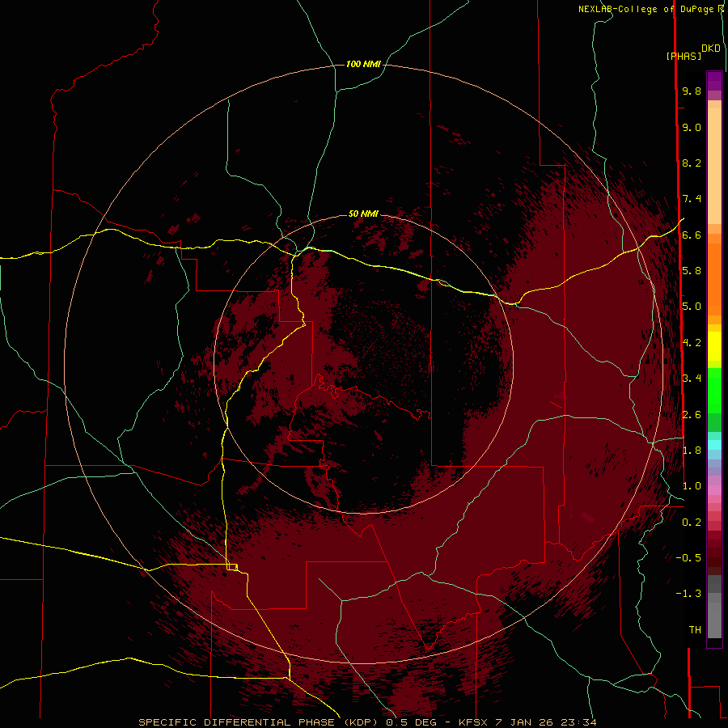Click the 50 NMI range ring label

click(363, 214)
